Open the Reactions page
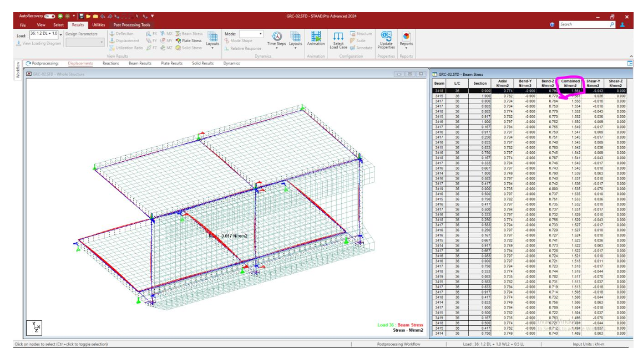This screenshot has height=364, width=643. (x=111, y=63)
